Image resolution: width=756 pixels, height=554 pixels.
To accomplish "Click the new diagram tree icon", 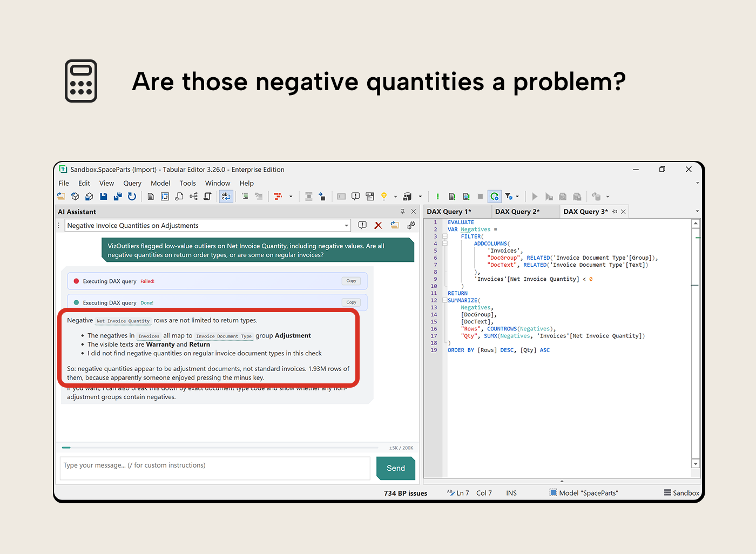I will click(193, 197).
